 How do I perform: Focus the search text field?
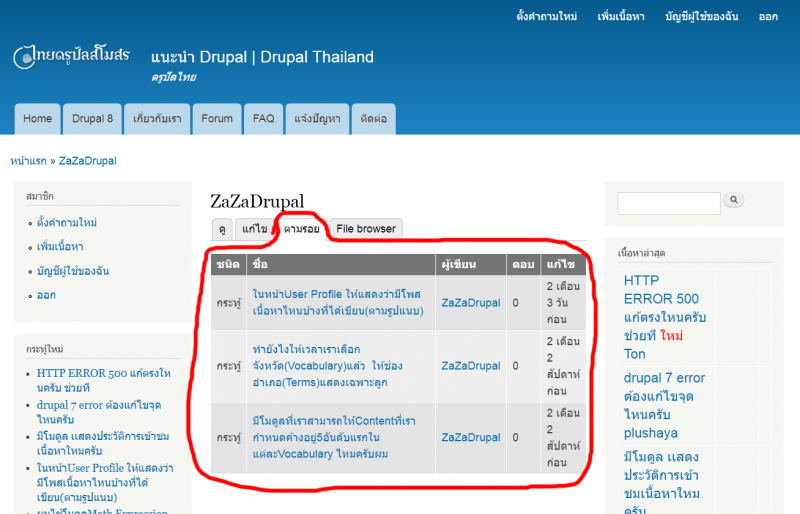click(668, 203)
